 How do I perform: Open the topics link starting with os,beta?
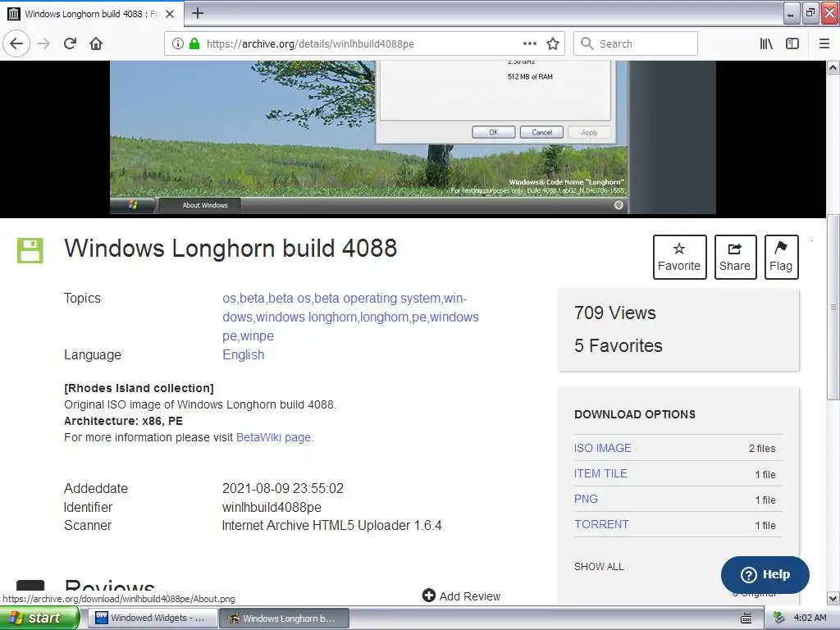click(x=351, y=317)
